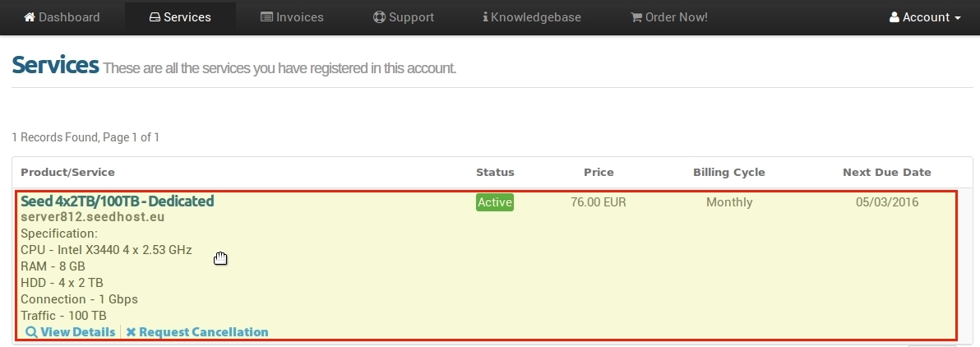Open the Seed 4x2TB/100TB - Dedicated service title
This screenshot has height=347, width=980.
pyautogui.click(x=118, y=201)
